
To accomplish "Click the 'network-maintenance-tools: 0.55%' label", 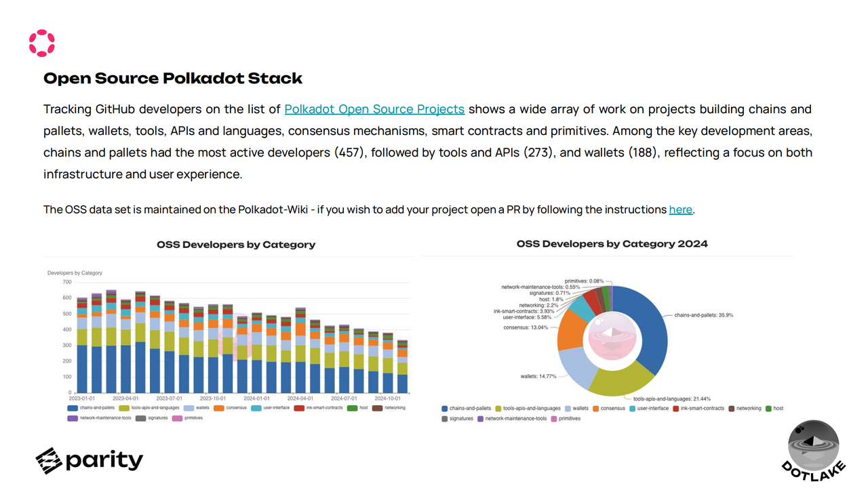I will click(x=540, y=287).
